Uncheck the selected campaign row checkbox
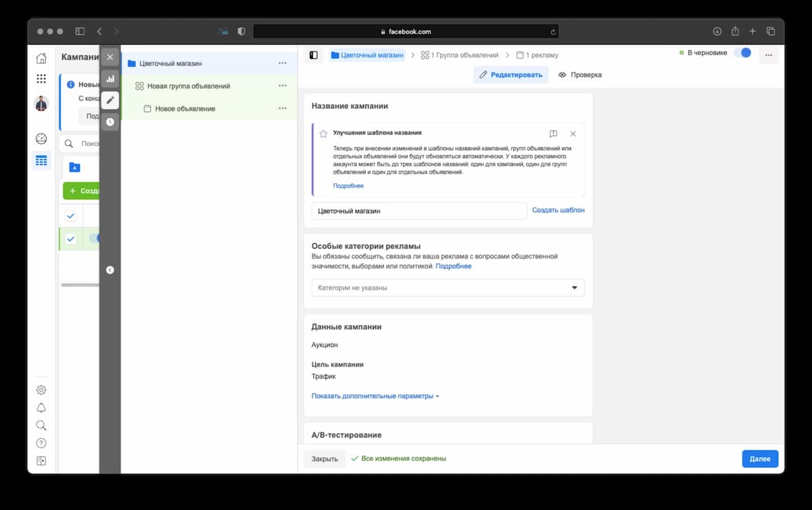The image size is (812, 510). tap(70, 238)
